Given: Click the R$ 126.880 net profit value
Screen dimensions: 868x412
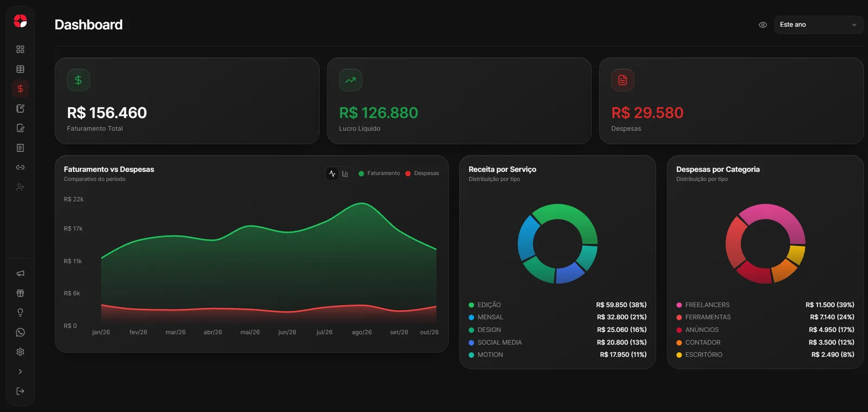Looking at the screenshot, I should pos(379,113).
